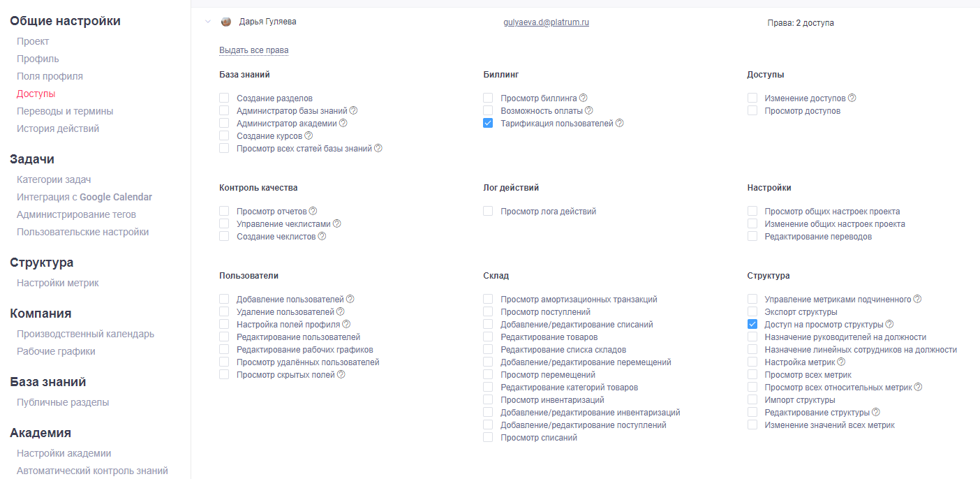The height and width of the screenshot is (479, 980).
Task: Uncheck Доступ на просмотр структуры checkbox
Action: coord(752,325)
